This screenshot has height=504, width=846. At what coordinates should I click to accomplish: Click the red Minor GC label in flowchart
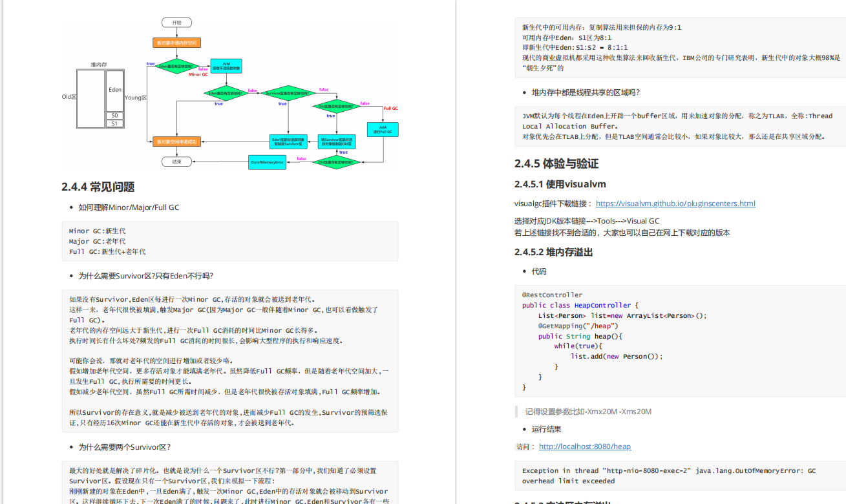pos(198,74)
